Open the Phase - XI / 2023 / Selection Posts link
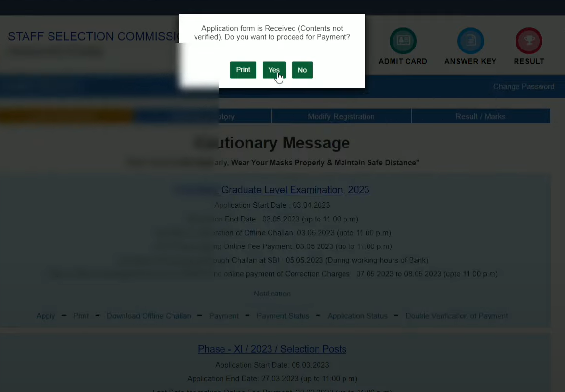 pos(272,349)
